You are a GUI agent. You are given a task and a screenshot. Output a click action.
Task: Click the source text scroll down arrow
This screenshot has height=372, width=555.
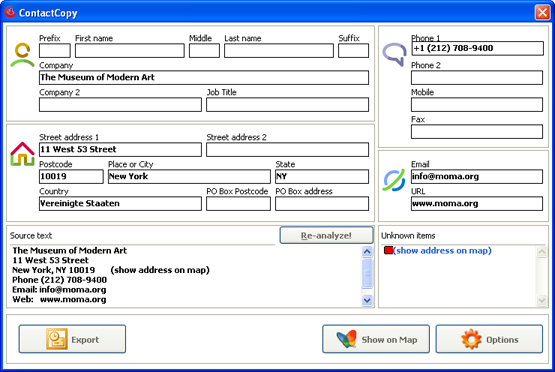[367, 300]
